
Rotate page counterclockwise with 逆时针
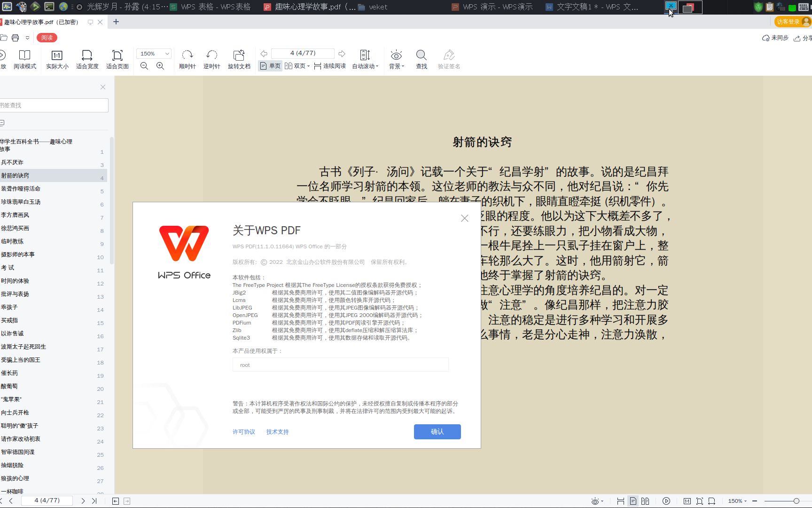212,60
